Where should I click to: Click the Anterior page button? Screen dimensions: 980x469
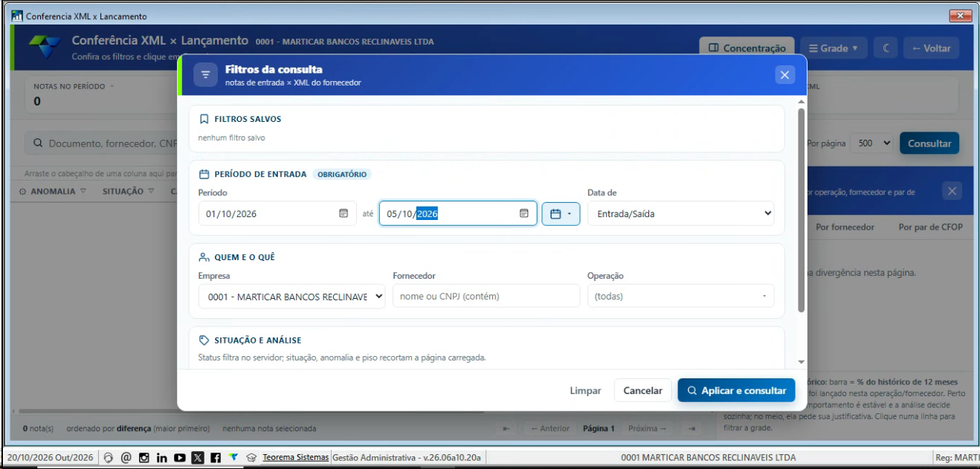tap(549, 428)
